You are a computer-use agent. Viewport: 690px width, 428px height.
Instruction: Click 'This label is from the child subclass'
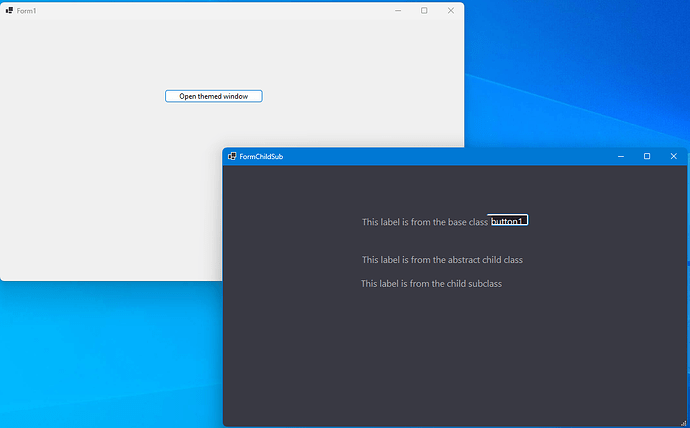tap(431, 284)
